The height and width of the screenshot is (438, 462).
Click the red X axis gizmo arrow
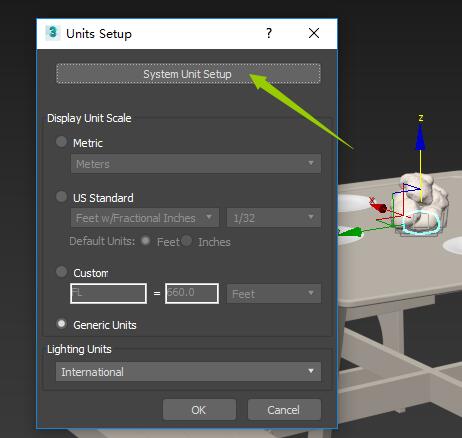tap(378, 205)
